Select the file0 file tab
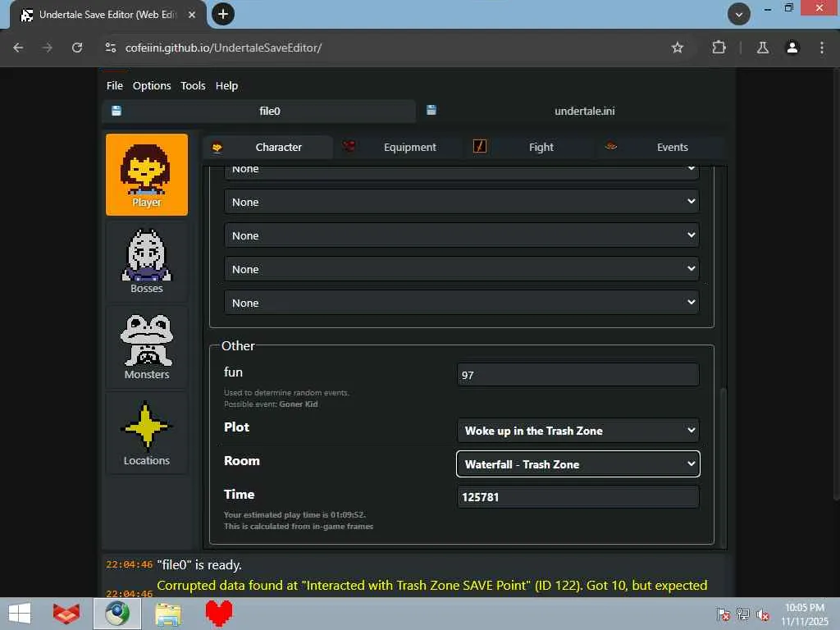The width and height of the screenshot is (840, 630). (259, 111)
